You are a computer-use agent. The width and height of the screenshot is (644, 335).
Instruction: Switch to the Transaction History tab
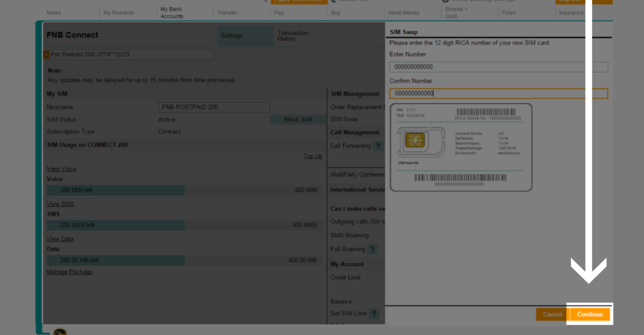click(x=293, y=35)
